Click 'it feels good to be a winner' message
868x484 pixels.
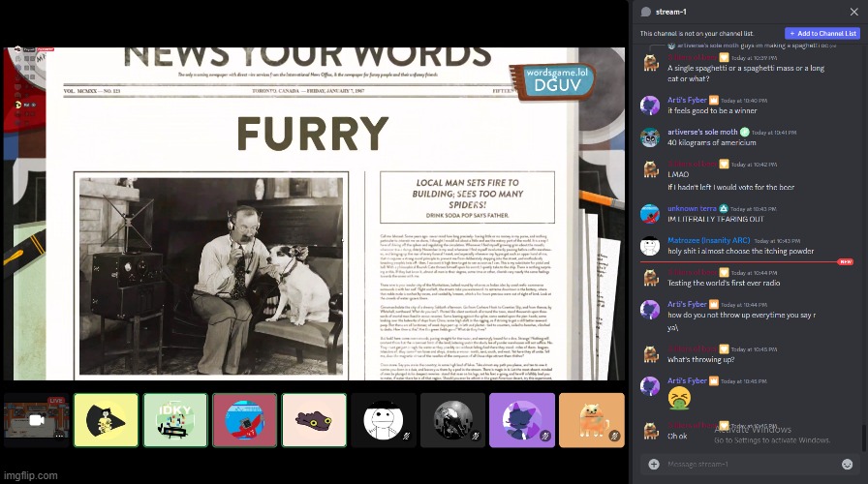pos(712,110)
